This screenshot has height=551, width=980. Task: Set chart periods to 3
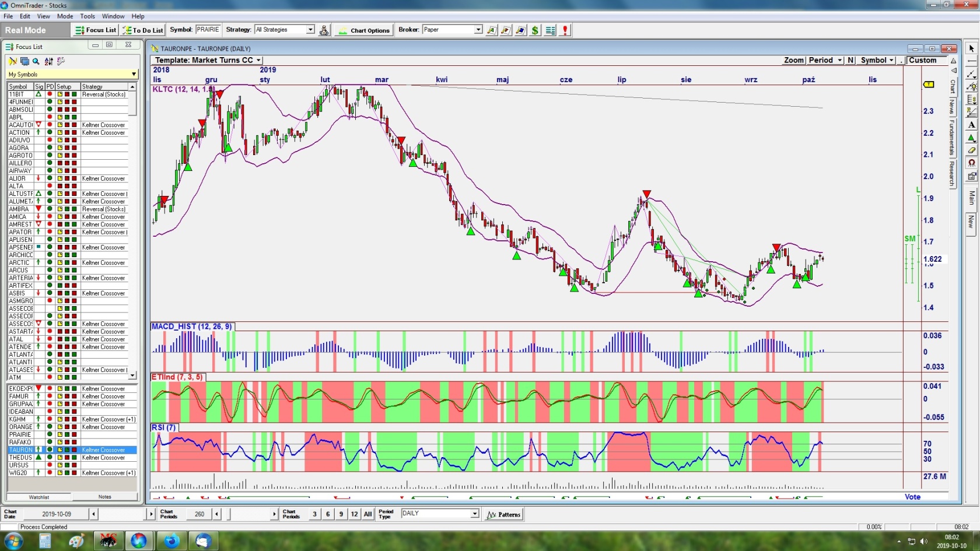314,514
